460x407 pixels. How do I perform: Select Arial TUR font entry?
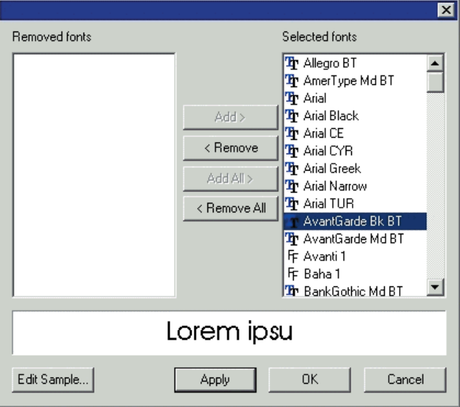(355, 204)
